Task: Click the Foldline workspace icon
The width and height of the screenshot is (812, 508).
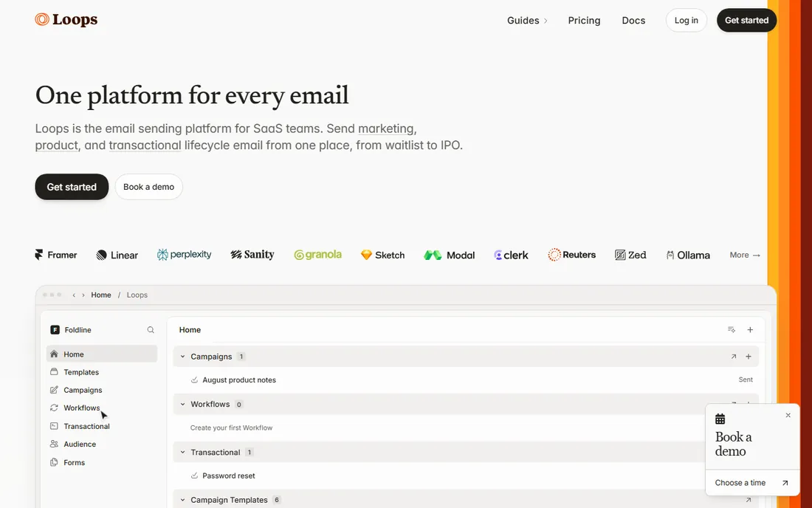Action: pyautogui.click(x=55, y=330)
